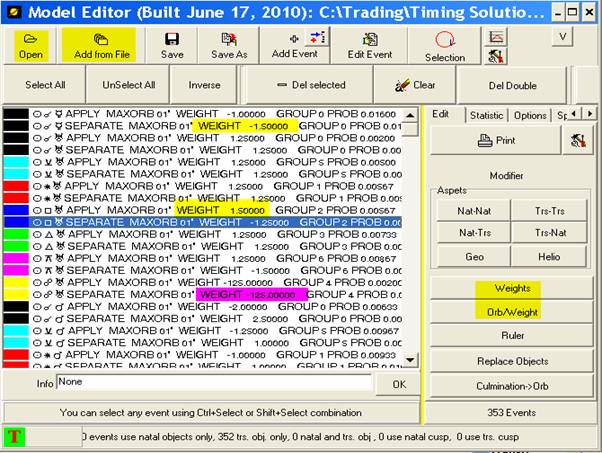
Task: Open Edit Event tool
Action: point(370,46)
